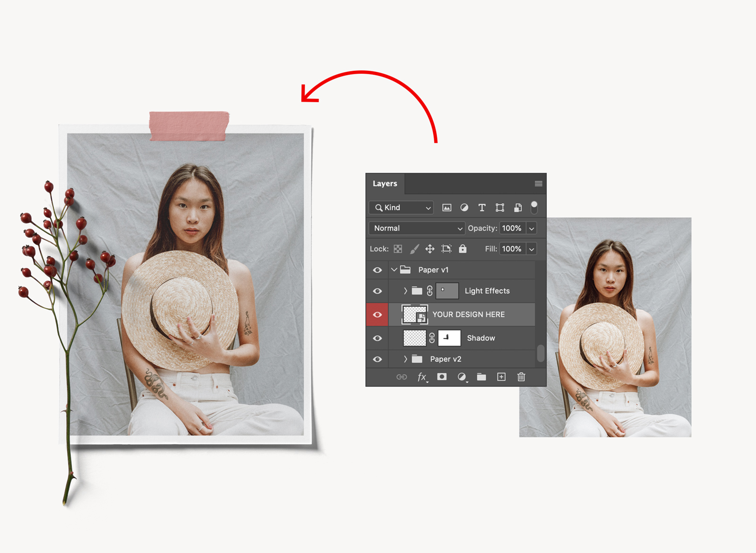Open the Kind filter dropdown
Viewport: 756px width, 553px height.
pyautogui.click(x=401, y=207)
